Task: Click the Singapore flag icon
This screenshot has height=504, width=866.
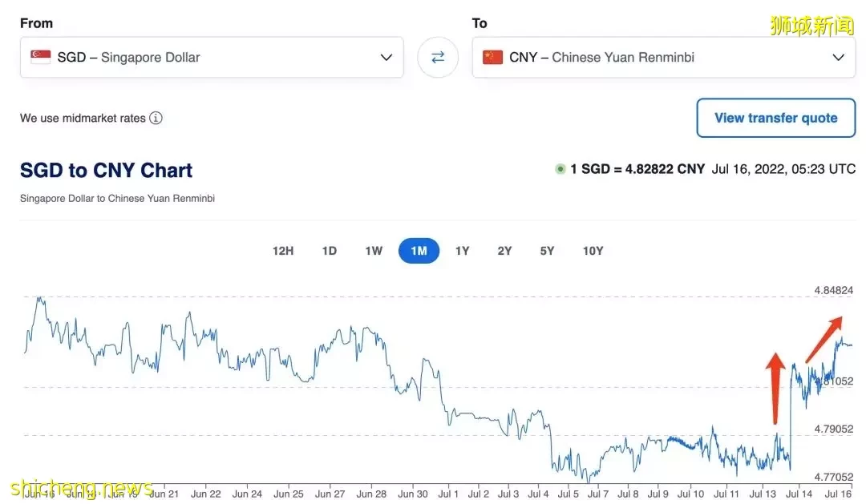Action: (41, 58)
